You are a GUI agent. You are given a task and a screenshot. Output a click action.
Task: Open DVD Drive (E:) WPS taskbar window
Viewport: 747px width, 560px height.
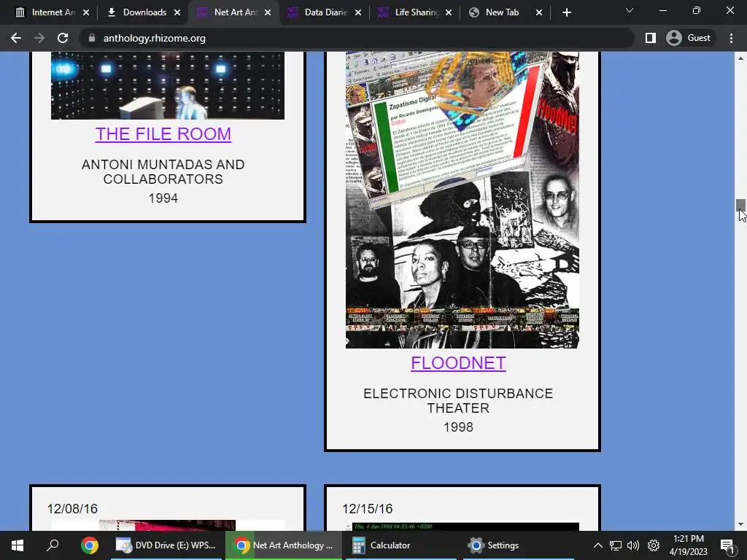click(166, 545)
